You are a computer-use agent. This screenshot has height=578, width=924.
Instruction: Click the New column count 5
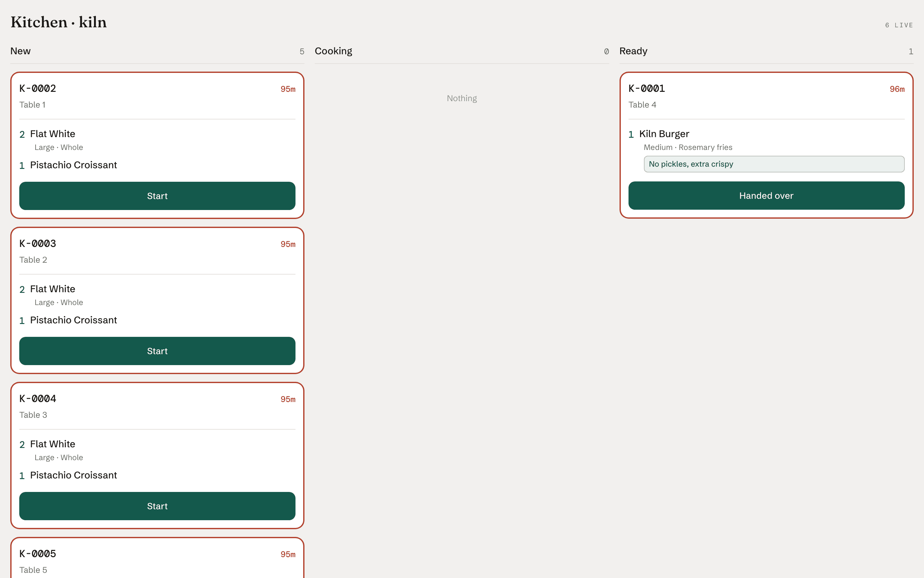pos(302,52)
